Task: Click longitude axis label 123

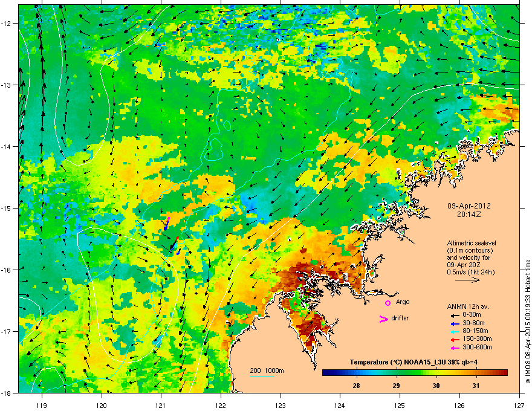Action: pos(281,405)
